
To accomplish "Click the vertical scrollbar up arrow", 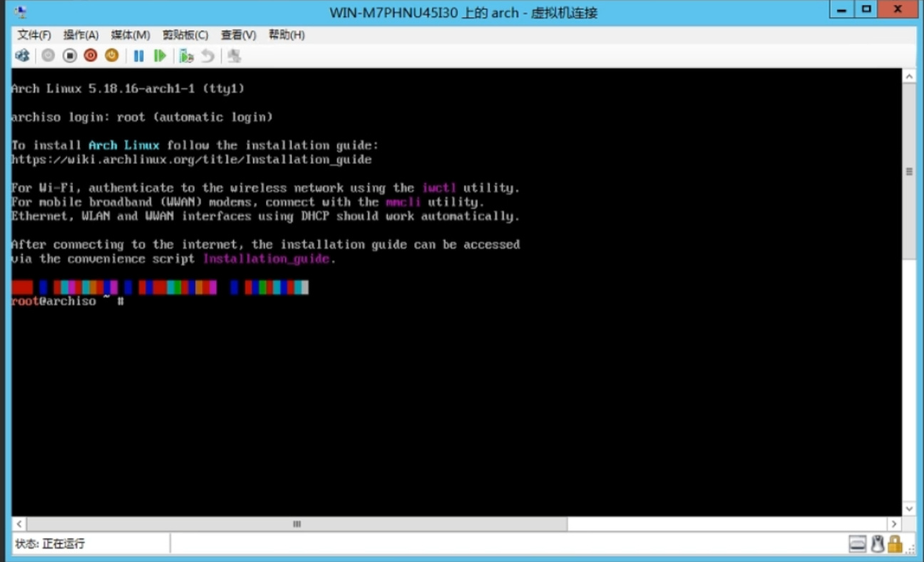I will [x=909, y=76].
